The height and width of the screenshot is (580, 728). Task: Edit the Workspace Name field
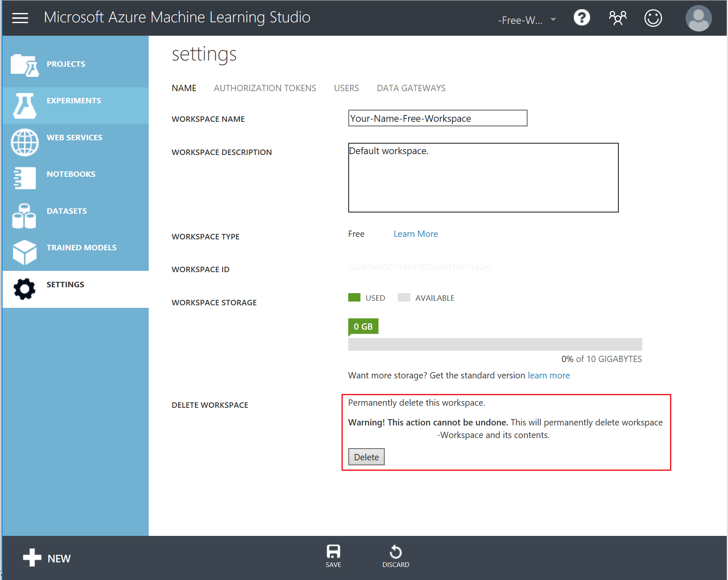(x=437, y=118)
